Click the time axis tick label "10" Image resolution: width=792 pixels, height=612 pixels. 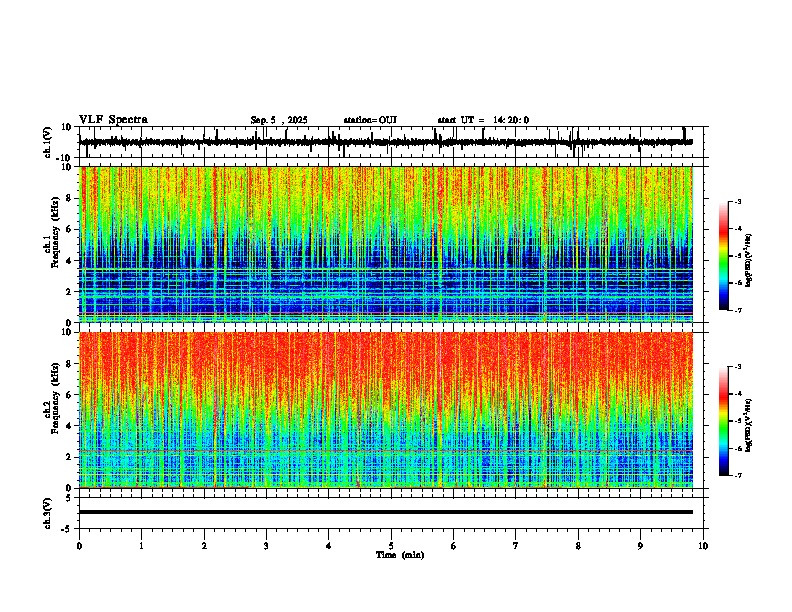[x=703, y=546]
